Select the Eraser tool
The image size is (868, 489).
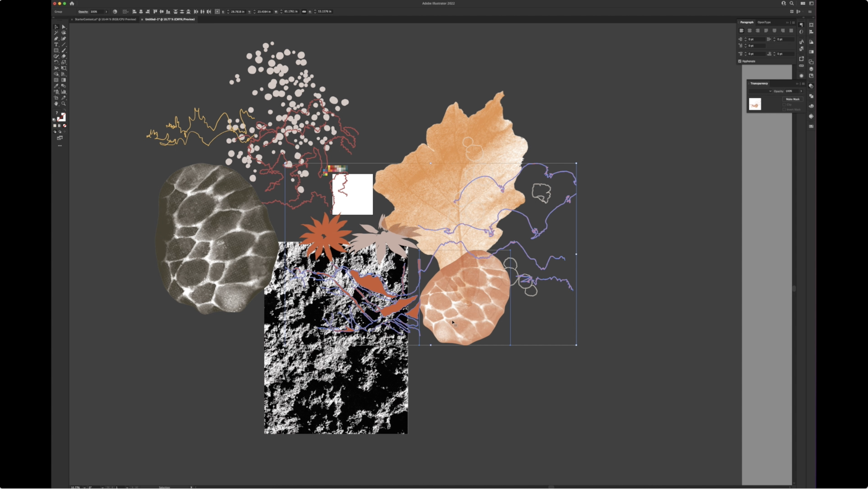[64, 56]
